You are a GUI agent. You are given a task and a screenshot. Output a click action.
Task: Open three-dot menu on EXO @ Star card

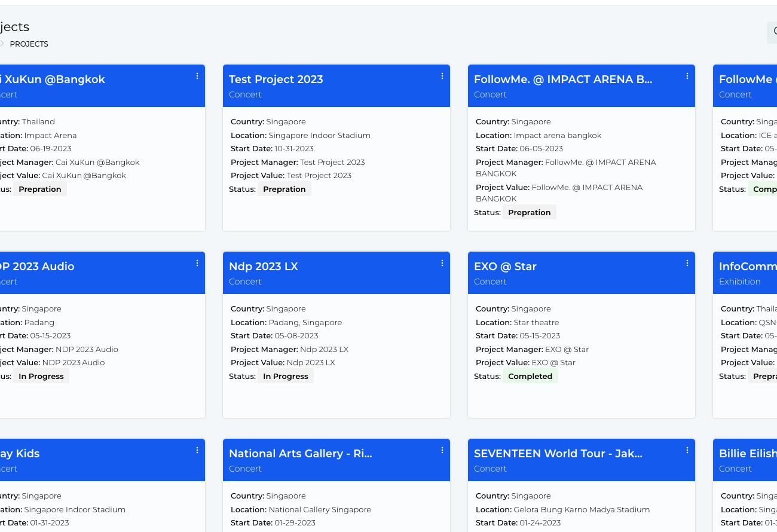[x=687, y=263]
